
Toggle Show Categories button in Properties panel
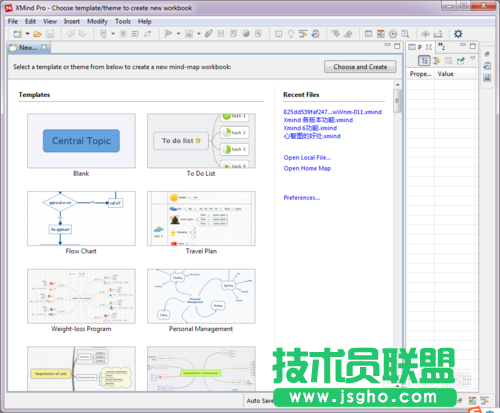[424, 61]
